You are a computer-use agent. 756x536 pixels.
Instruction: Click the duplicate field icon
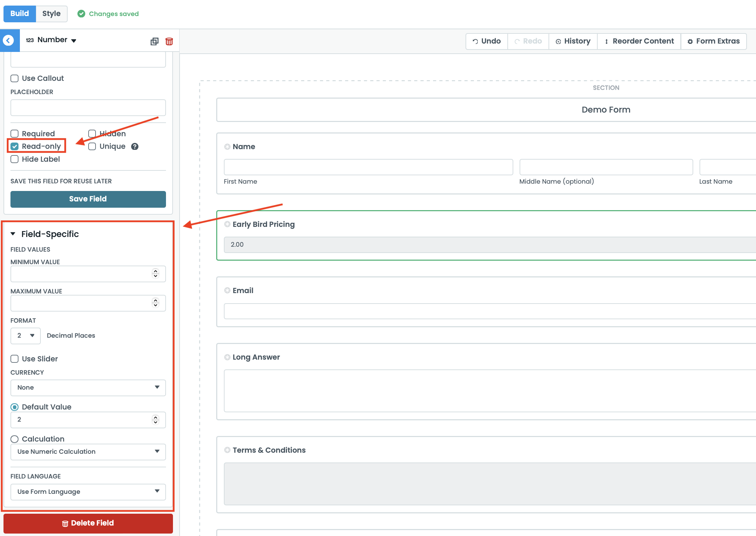point(154,41)
